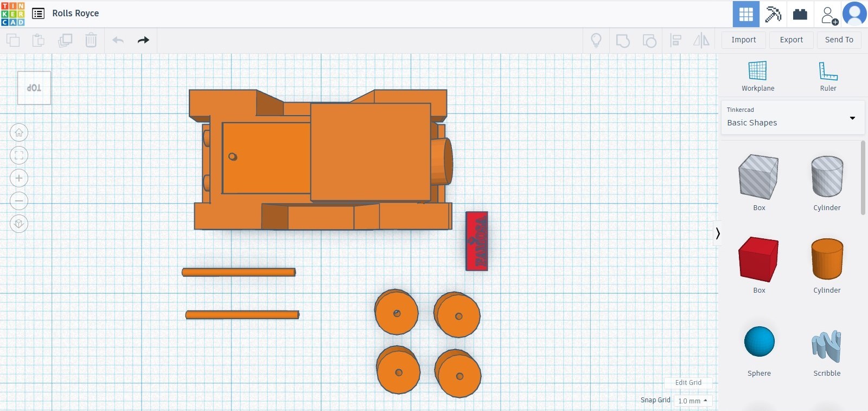Open the Basic Shapes category dropdown
Screen dimensions: 868x411
792,117
